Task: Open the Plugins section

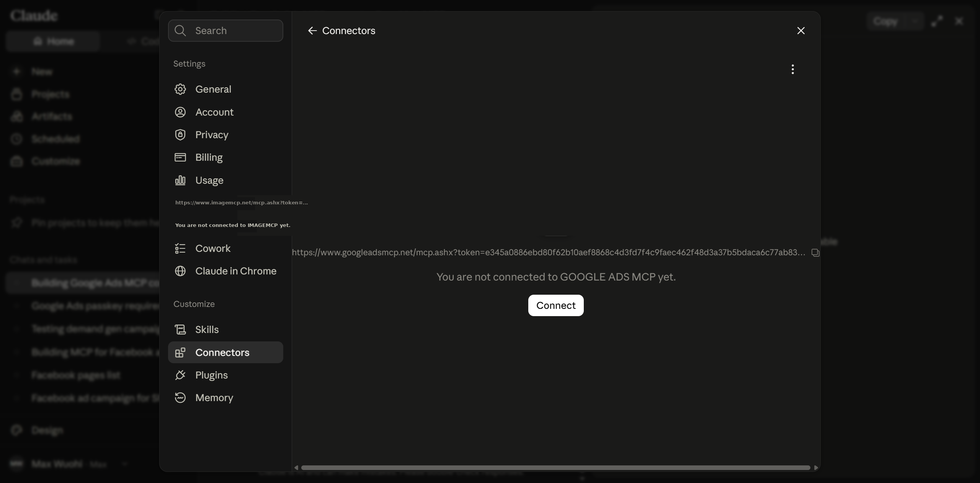Action: click(x=225, y=375)
